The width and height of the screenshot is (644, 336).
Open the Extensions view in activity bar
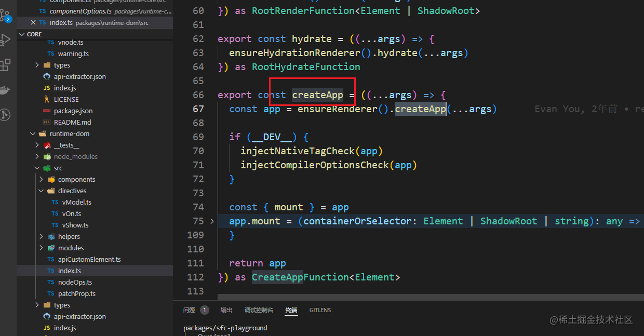(x=5, y=65)
